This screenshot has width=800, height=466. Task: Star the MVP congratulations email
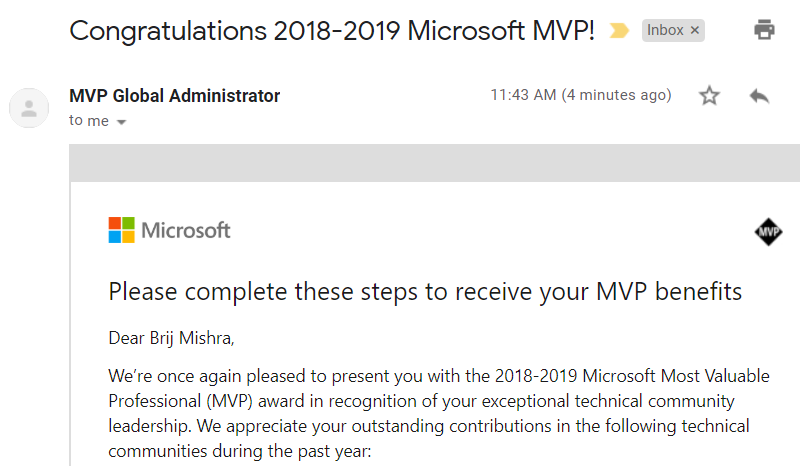[709, 96]
